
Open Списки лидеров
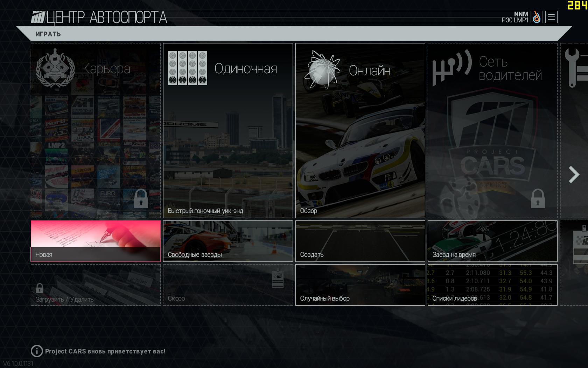[x=492, y=285]
